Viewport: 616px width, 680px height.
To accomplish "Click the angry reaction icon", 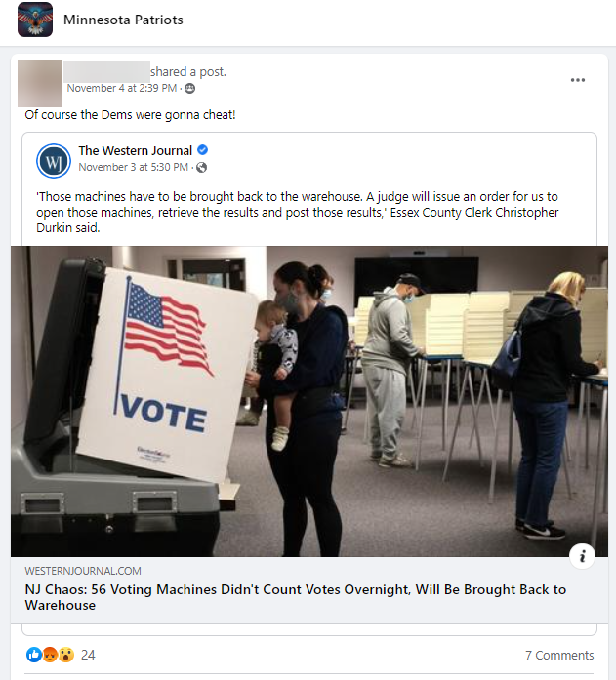I will (50, 655).
